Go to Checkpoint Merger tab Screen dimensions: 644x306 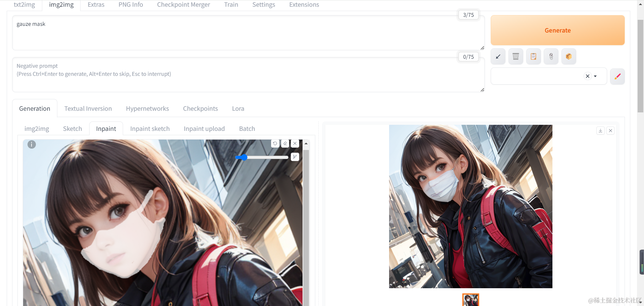(183, 5)
